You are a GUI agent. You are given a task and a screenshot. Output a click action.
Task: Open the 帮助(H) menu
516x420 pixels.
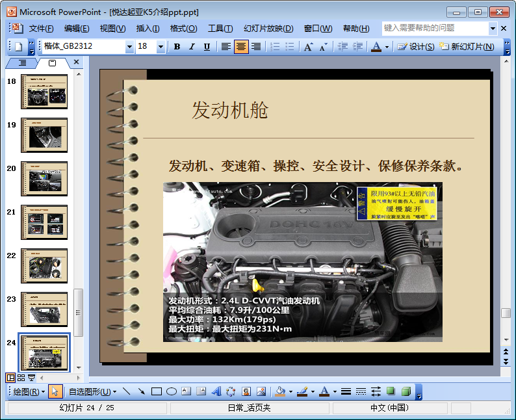coord(356,29)
